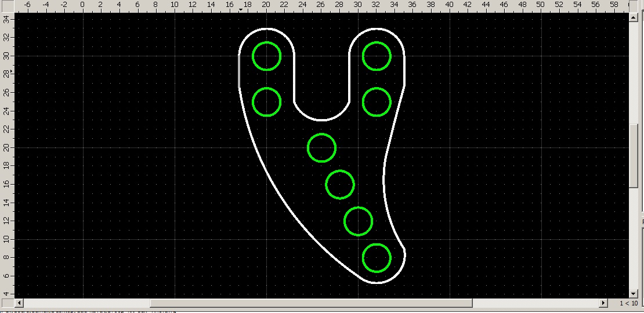Click the horizontal scrollbar left arrow
The image size is (644, 313).
coord(19,303)
